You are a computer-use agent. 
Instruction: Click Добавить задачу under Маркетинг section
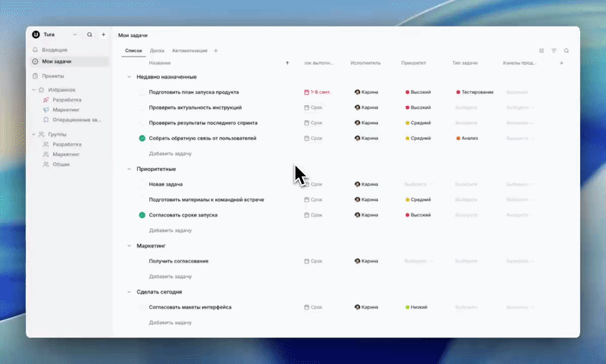[x=170, y=276]
